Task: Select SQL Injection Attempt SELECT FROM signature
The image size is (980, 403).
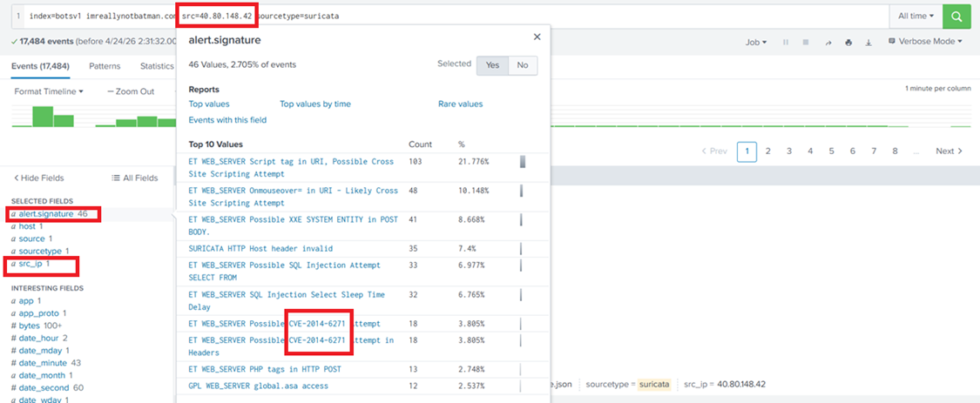Action: click(284, 271)
